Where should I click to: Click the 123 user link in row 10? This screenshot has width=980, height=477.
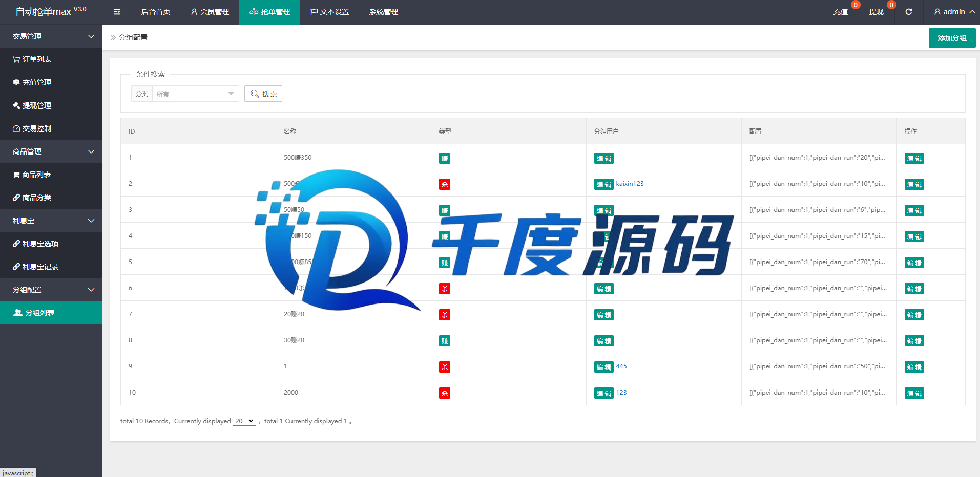[621, 393]
